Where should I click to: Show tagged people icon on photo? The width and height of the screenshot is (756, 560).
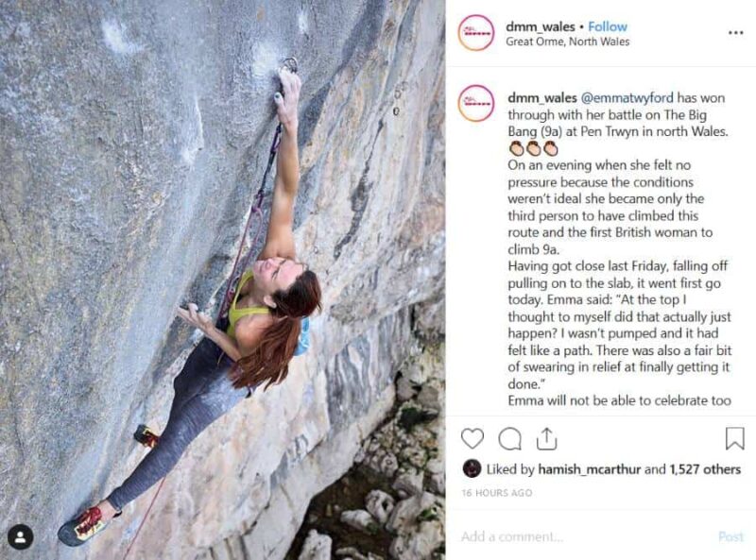[21, 537]
